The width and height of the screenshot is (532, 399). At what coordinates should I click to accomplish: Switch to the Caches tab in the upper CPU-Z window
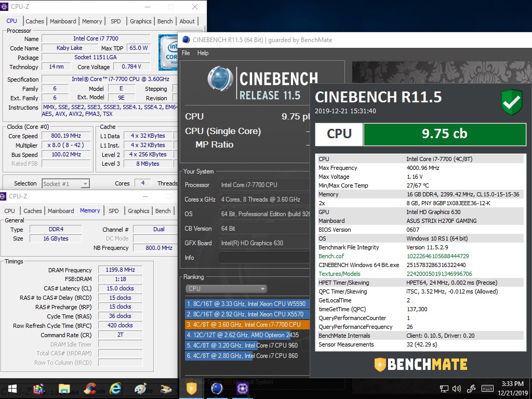(x=35, y=21)
